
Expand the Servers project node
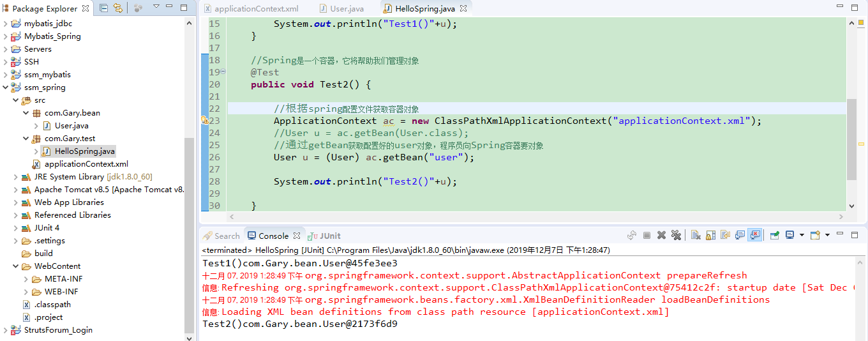[x=6, y=49]
